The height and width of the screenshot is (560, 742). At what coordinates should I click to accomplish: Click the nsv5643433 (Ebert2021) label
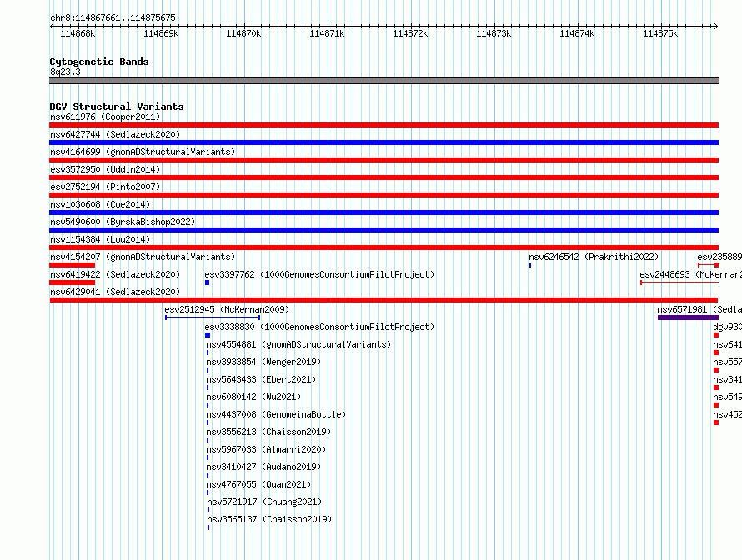[x=261, y=379]
